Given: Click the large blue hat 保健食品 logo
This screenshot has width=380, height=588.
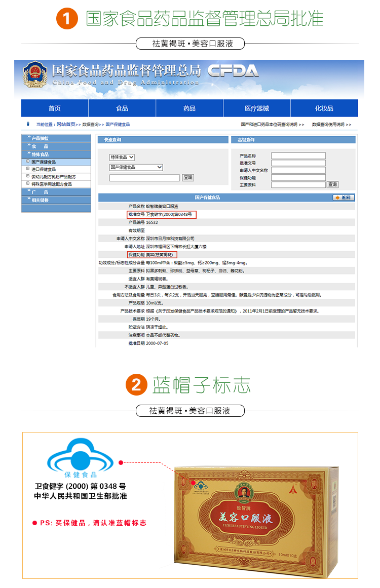Looking at the screenshot, I should (x=80, y=457).
